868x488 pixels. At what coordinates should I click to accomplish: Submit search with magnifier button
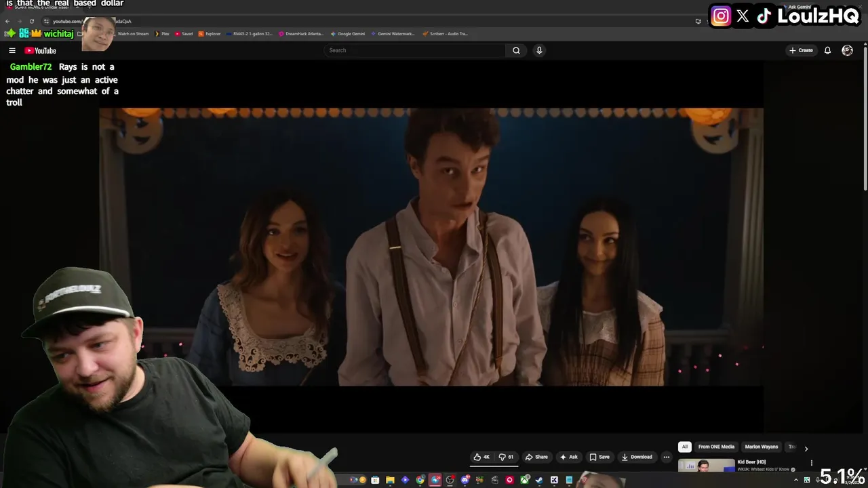(516, 50)
